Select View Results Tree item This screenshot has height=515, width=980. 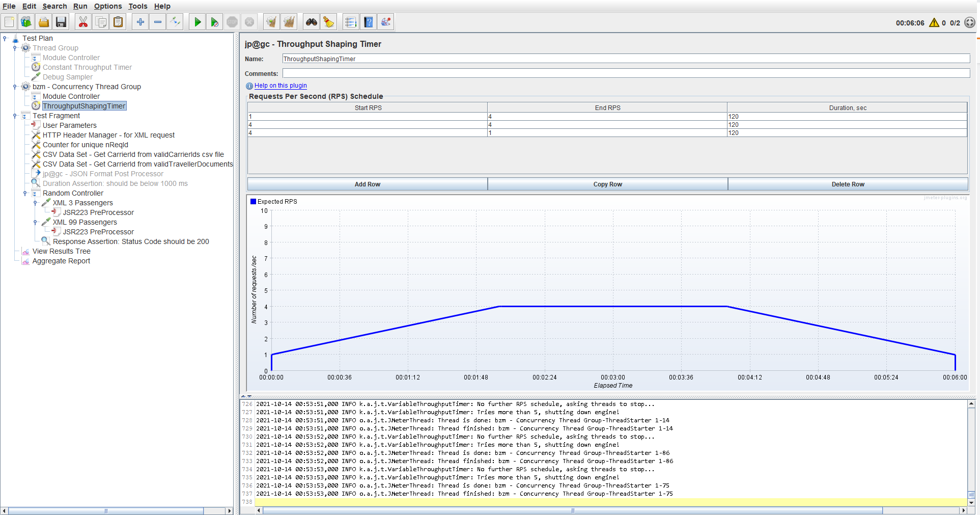62,251
